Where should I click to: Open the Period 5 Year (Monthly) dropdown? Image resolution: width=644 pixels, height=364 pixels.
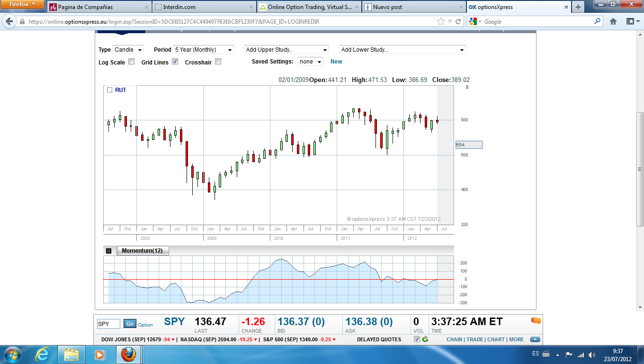click(x=204, y=50)
